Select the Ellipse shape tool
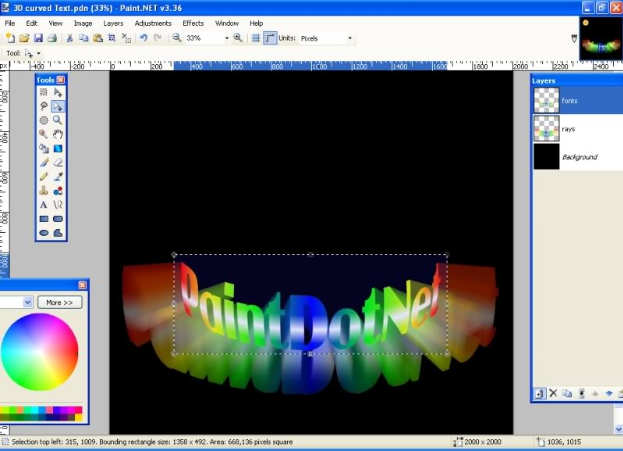Image resolution: width=623 pixels, height=451 pixels. [44, 233]
